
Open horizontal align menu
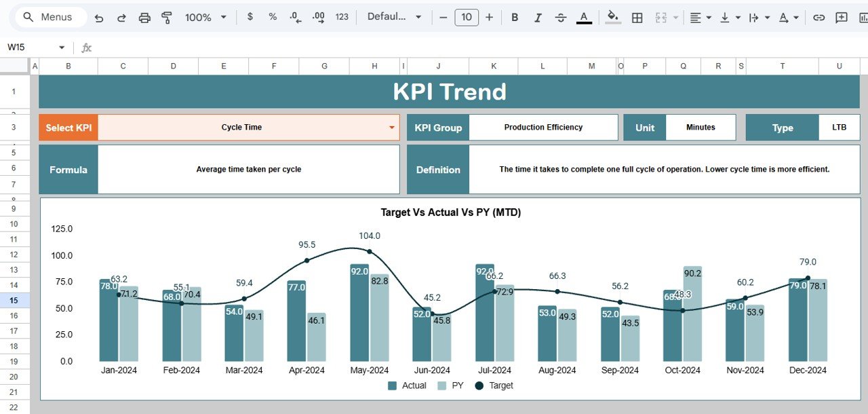point(701,18)
